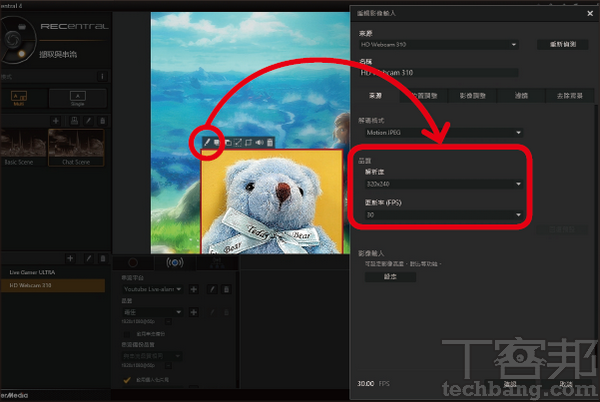The width and height of the screenshot is (600, 402).
Task: Edit the scene with the pencil icon above thumbnails
Action: tap(88, 121)
